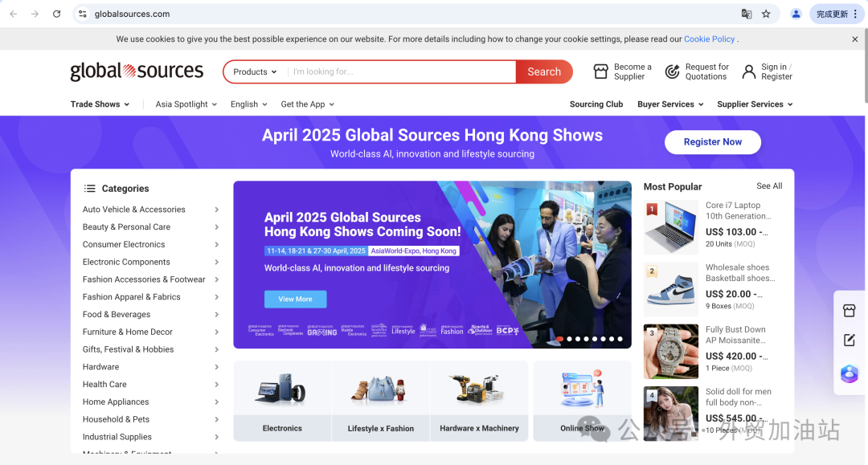Open the browser three-dot menu
Screen dimensions: 868x465
[x=856, y=14]
